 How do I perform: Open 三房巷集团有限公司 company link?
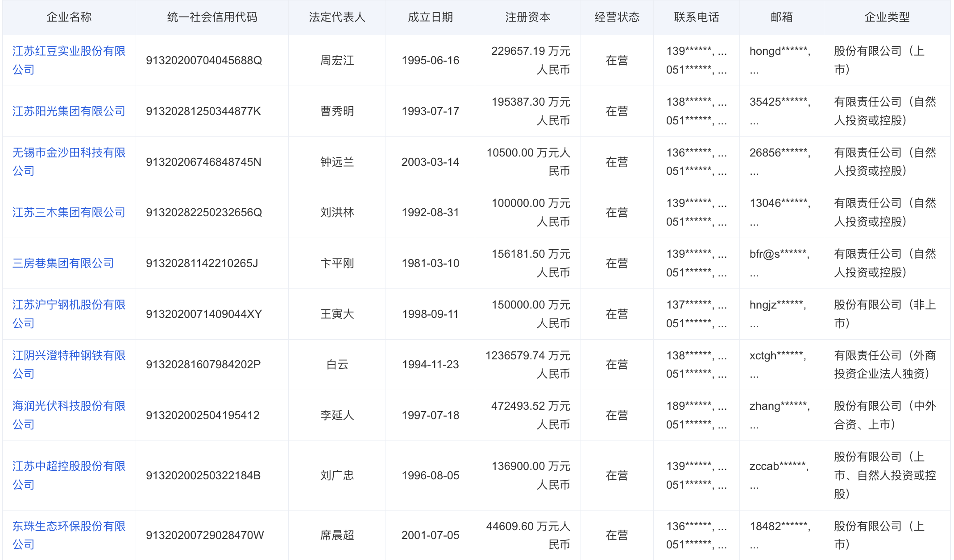click(63, 263)
